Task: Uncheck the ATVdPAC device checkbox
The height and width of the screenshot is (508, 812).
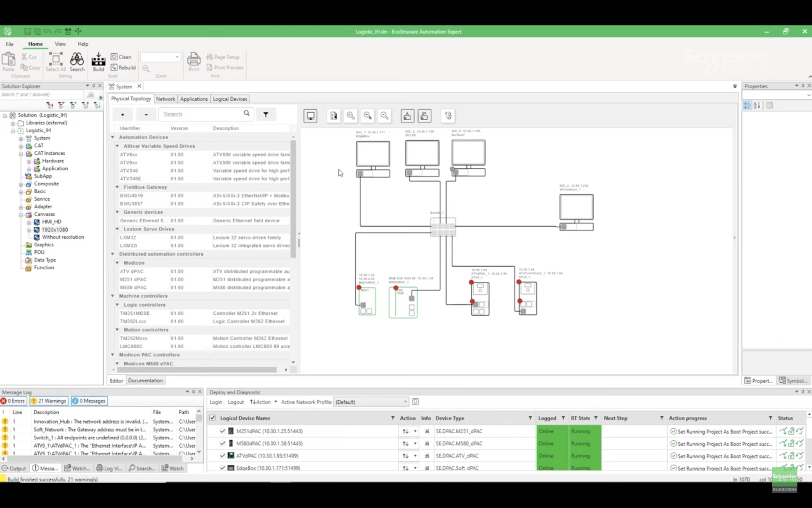Action: pyautogui.click(x=222, y=456)
